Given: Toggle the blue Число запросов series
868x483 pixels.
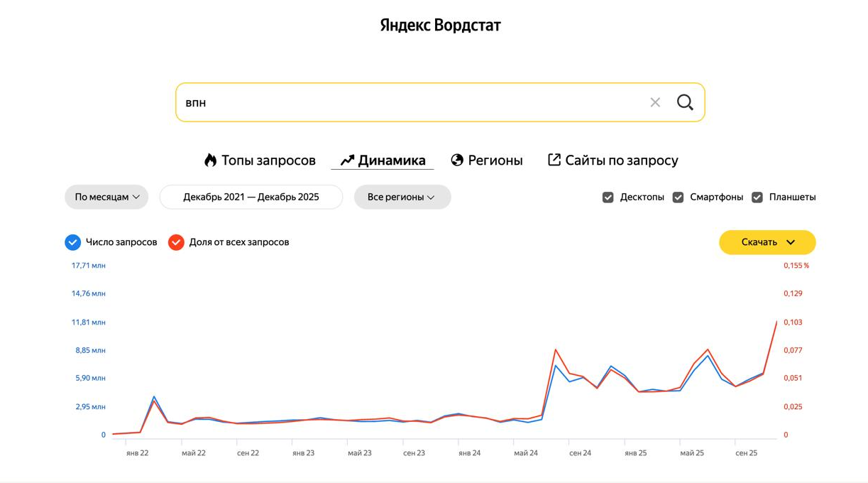Looking at the screenshot, I should (73, 242).
